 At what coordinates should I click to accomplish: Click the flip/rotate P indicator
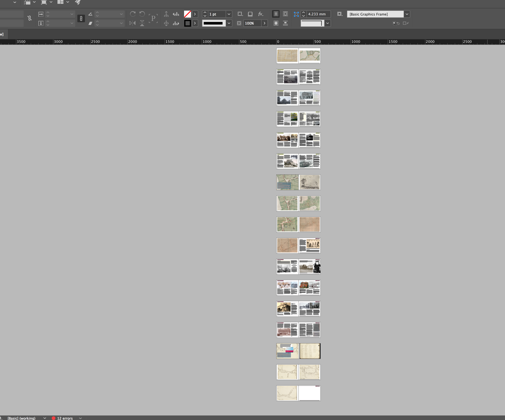point(153,19)
